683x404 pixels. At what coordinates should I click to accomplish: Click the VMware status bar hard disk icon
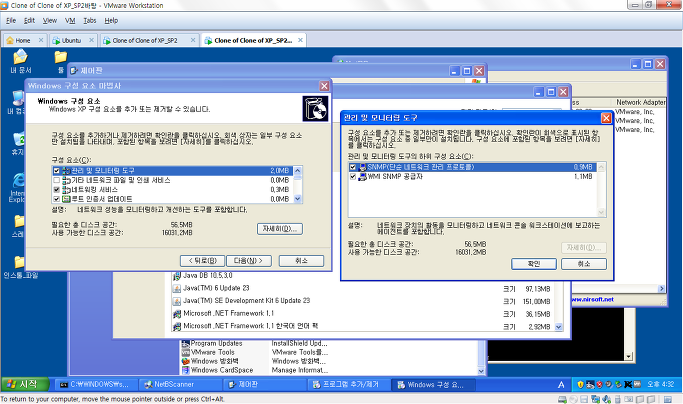tap(562, 399)
